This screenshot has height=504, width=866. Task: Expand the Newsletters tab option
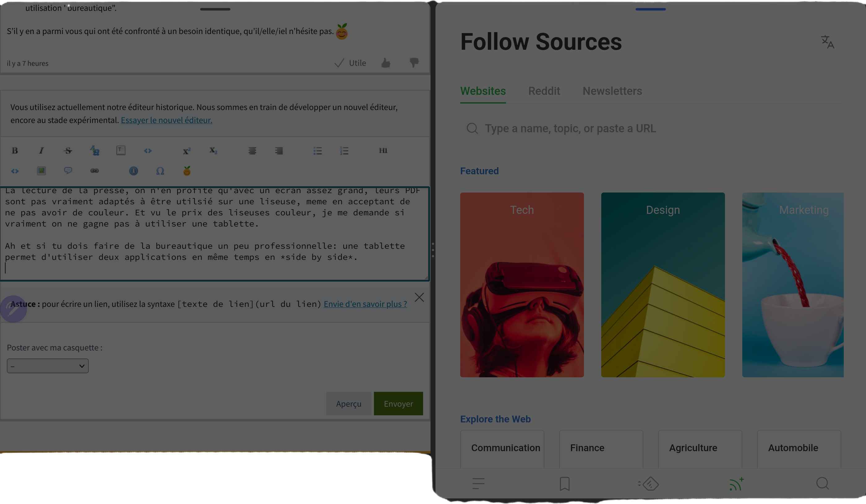pos(611,91)
